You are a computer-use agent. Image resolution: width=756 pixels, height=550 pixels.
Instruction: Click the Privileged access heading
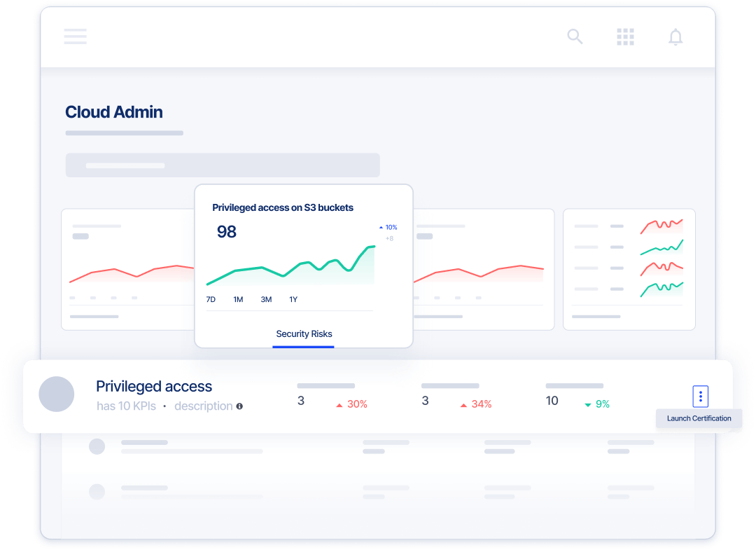click(154, 386)
